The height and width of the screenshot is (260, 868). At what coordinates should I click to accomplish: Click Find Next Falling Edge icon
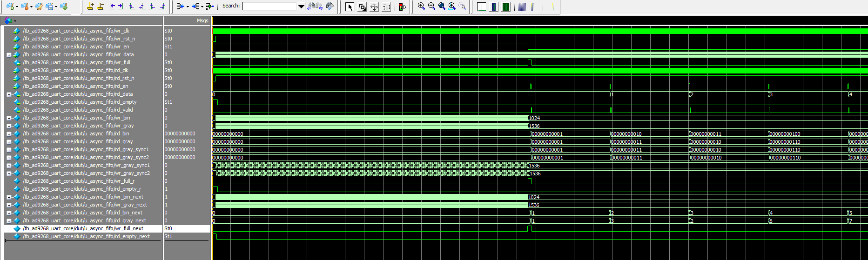[142, 6]
